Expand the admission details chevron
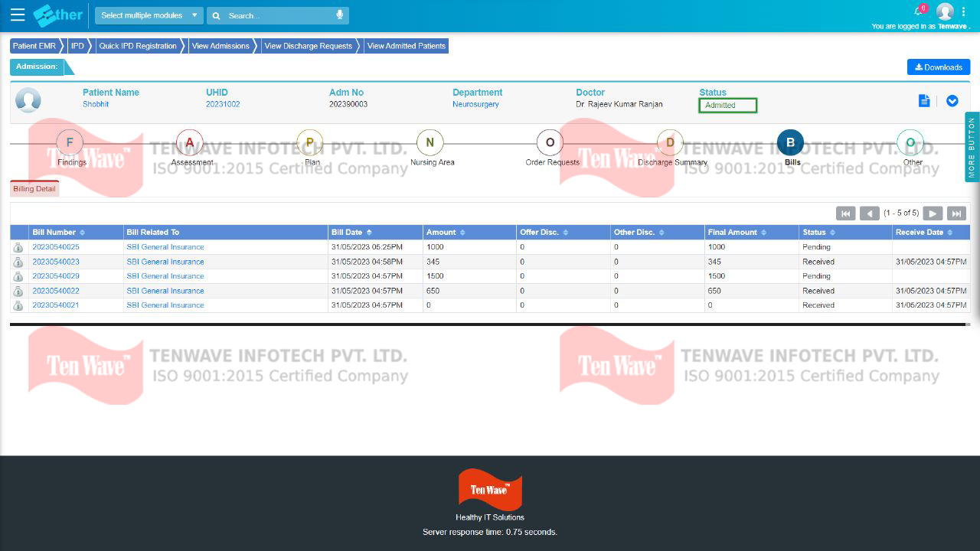 click(952, 100)
